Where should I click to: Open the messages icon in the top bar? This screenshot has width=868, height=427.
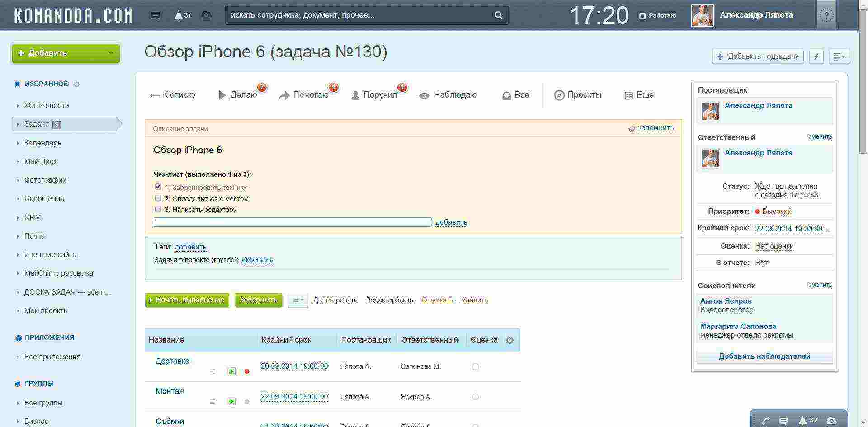[156, 15]
